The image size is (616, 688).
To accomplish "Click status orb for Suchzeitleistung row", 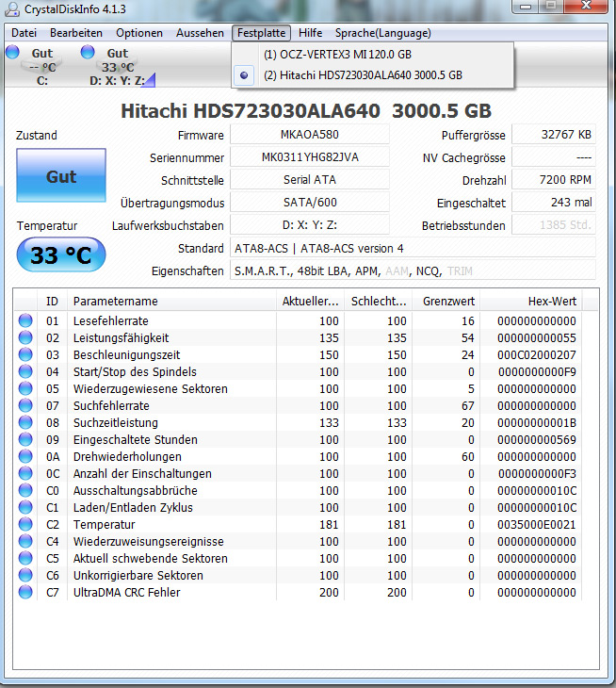I will pyautogui.click(x=25, y=422).
